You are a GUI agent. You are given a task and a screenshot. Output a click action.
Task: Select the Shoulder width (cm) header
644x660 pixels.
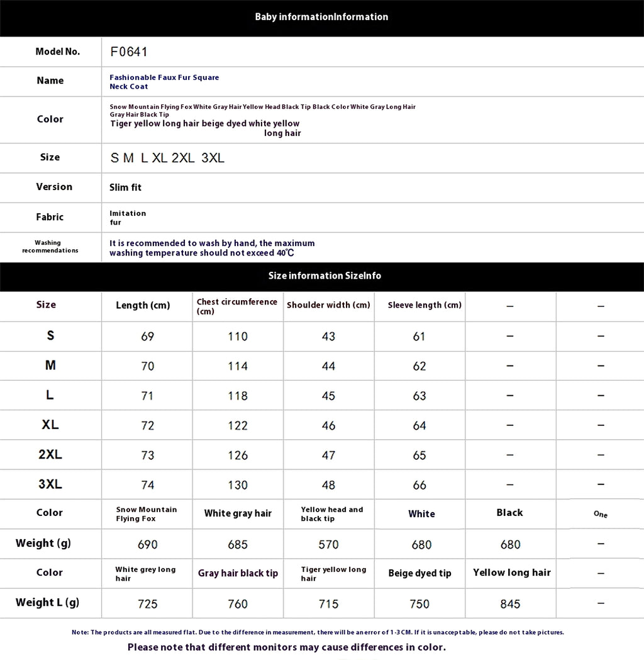(x=328, y=305)
